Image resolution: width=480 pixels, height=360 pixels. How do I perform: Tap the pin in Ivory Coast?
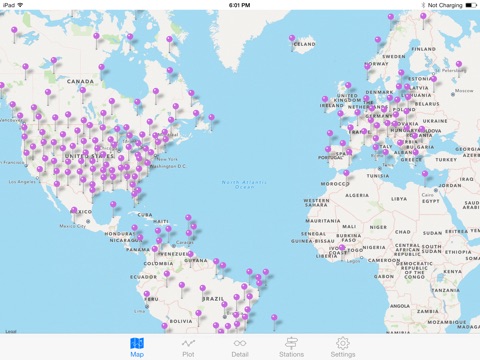pyautogui.click(x=342, y=248)
